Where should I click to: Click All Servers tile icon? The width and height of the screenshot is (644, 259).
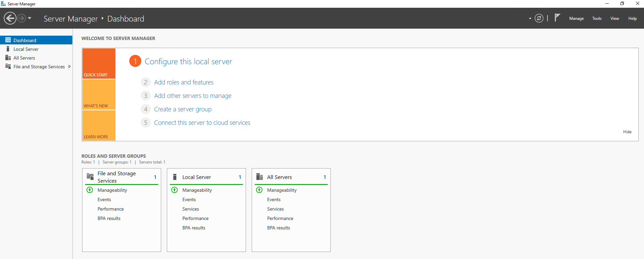click(x=259, y=177)
